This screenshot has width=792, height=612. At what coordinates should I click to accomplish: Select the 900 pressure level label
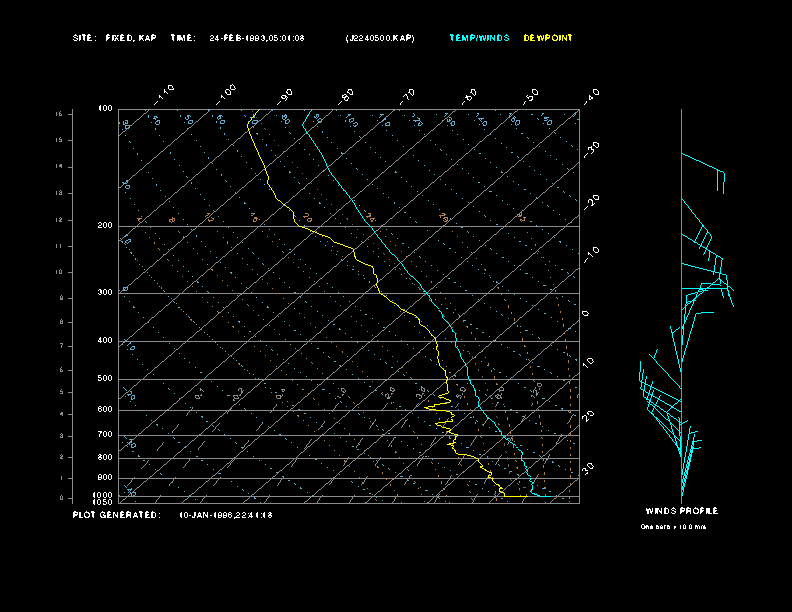[x=105, y=478]
